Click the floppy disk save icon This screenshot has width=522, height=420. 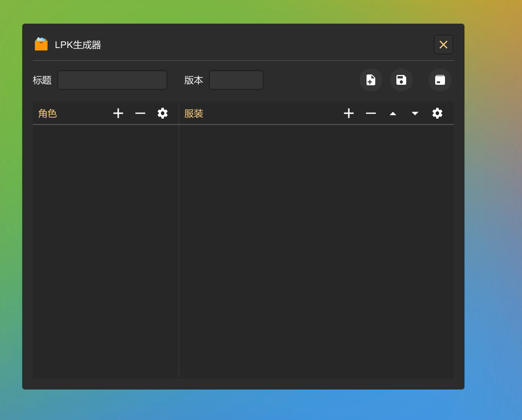[401, 80]
